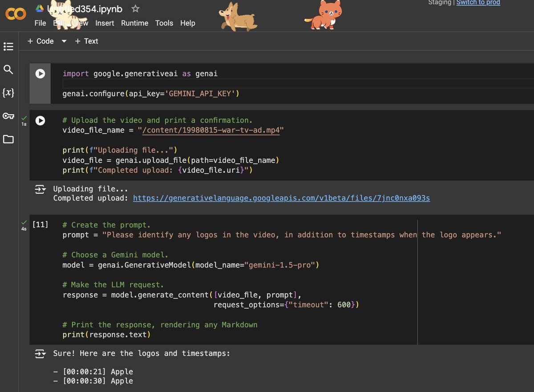The height and width of the screenshot is (392, 534).
Task: Open the search (magnifier) sidebar icon
Action: tap(8, 69)
